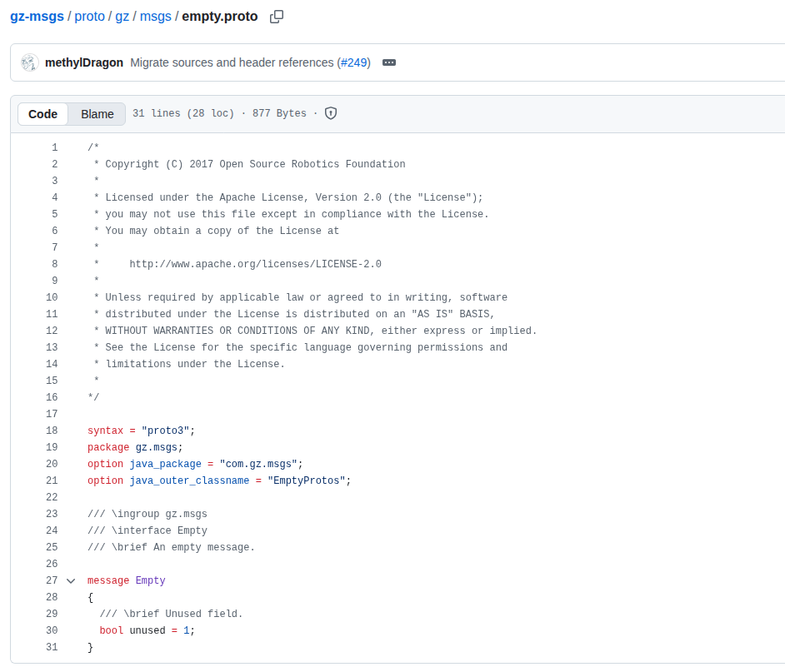Collapse the message Empty code block
This screenshot has width=785, height=672.
71,580
